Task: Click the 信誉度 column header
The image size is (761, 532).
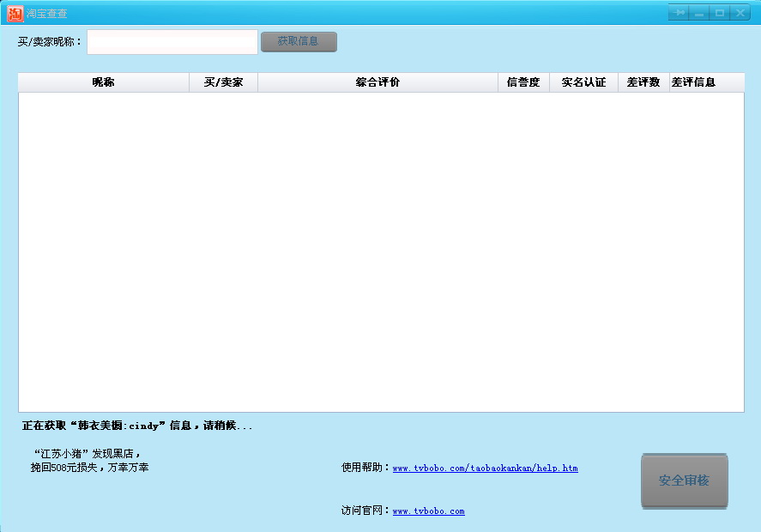Action: [523, 82]
